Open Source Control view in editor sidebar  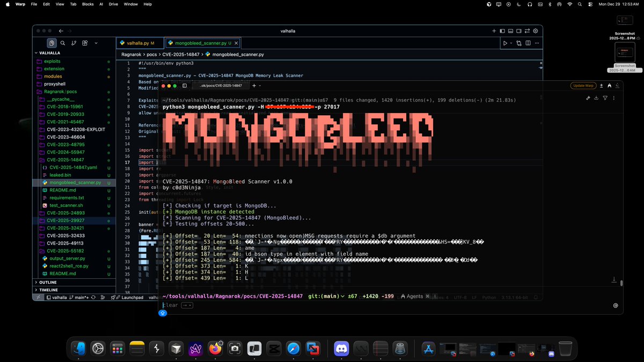click(x=74, y=43)
